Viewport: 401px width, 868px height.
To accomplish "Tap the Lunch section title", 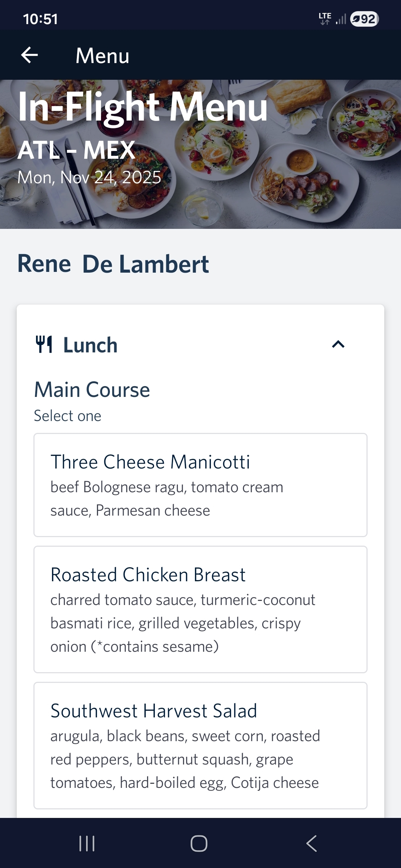I will [90, 345].
